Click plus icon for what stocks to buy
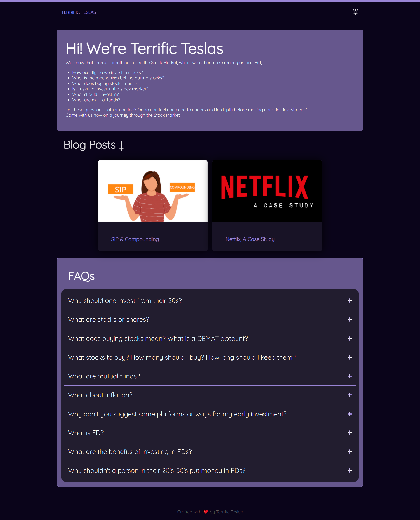 pos(350,357)
